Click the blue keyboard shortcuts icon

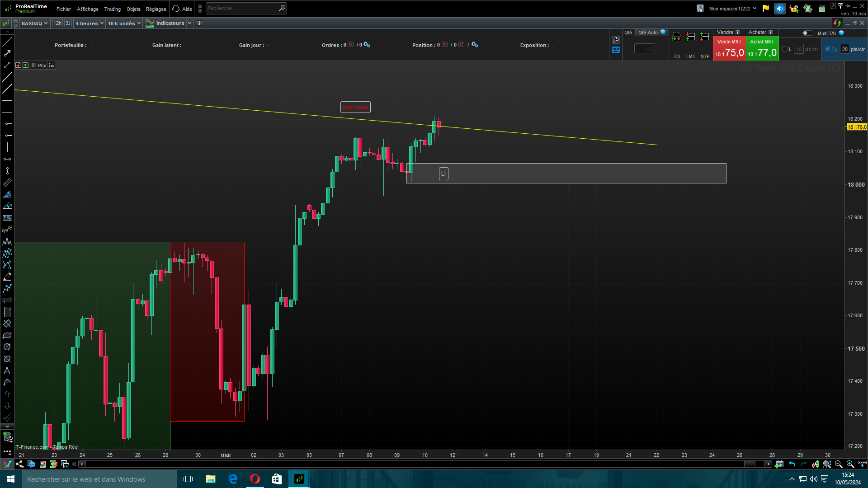[615, 50]
